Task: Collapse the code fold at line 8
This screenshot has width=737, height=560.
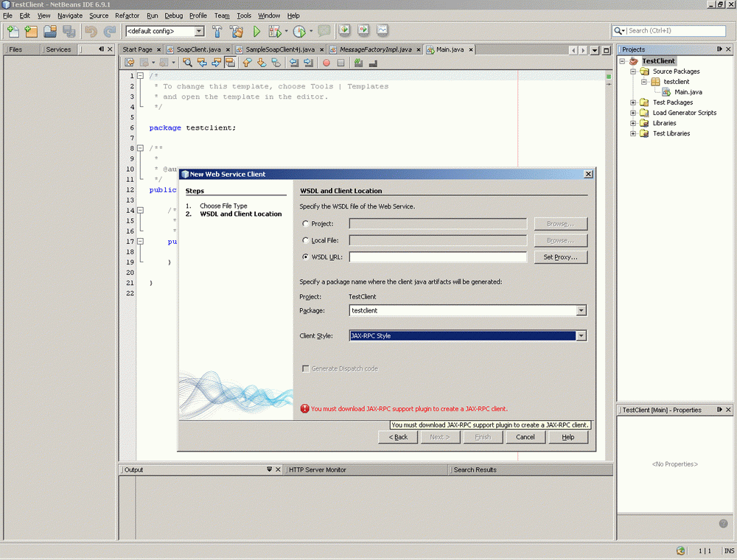Action: pyautogui.click(x=140, y=148)
